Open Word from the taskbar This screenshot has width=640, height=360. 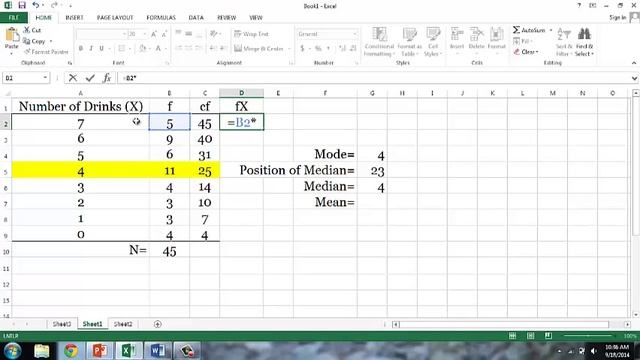click(x=158, y=351)
